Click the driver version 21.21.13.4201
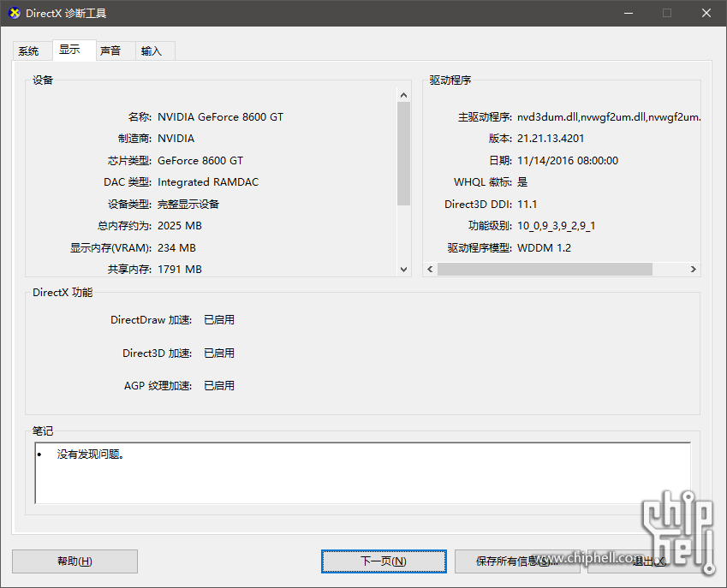 click(551, 139)
